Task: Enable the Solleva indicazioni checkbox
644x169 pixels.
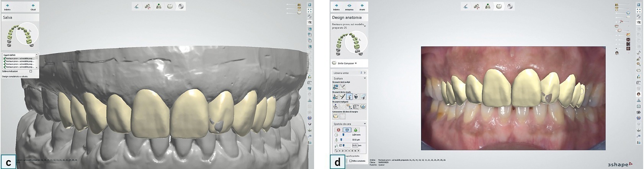Action: 31,71
